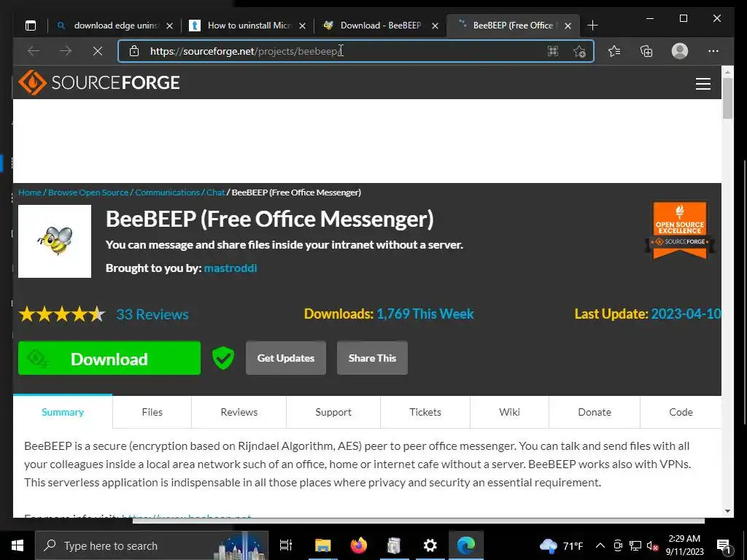Open Chat breadcrumb link
This screenshot has height=560, width=747.
(x=215, y=192)
